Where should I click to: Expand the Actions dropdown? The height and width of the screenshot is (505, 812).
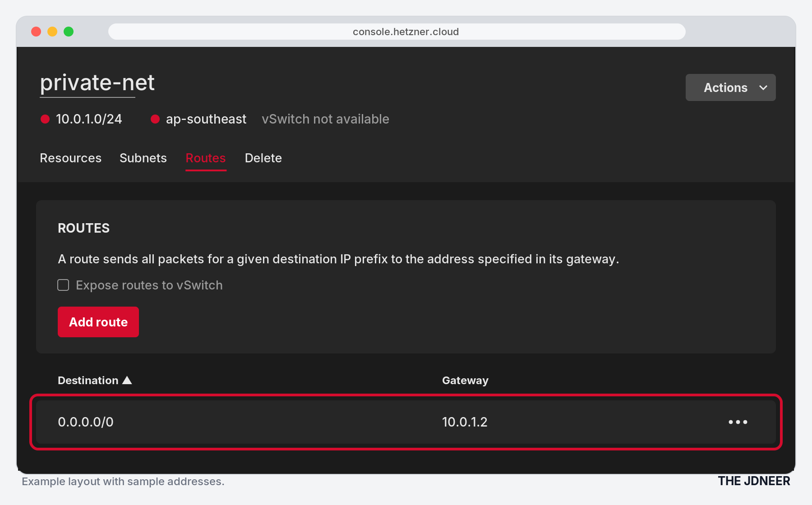tap(731, 87)
